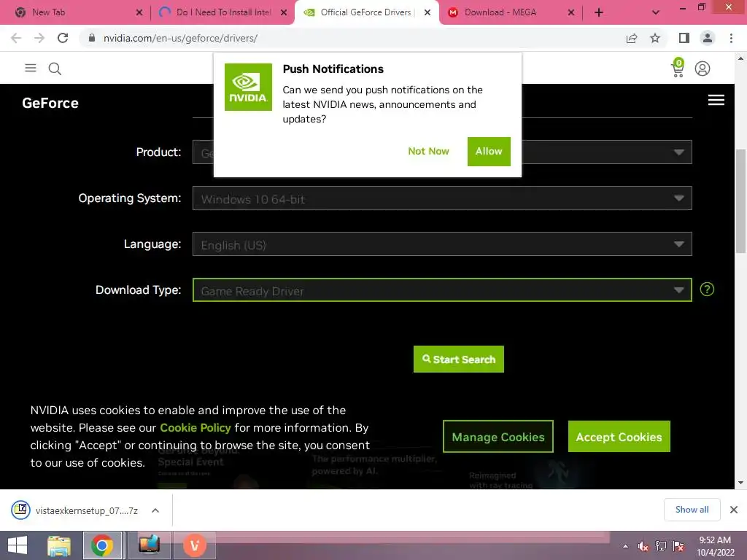Click Accept Cookies
This screenshot has height=560, width=747.
pyautogui.click(x=619, y=436)
